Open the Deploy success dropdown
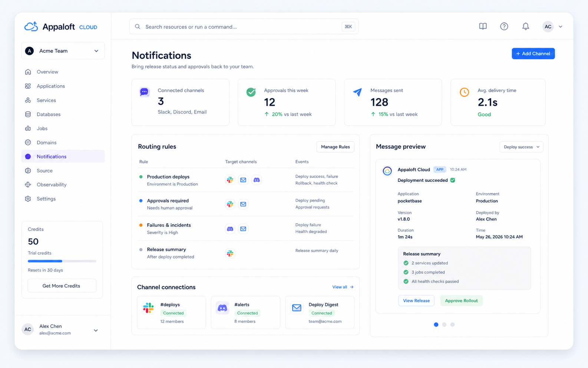 point(521,147)
